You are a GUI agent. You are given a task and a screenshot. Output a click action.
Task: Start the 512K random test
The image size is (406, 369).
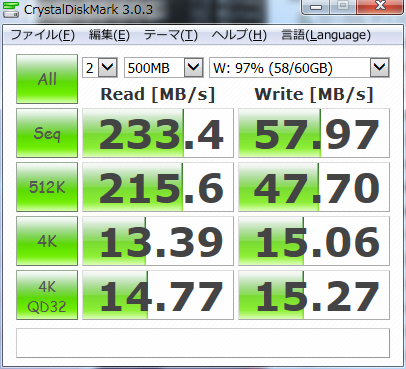point(47,187)
